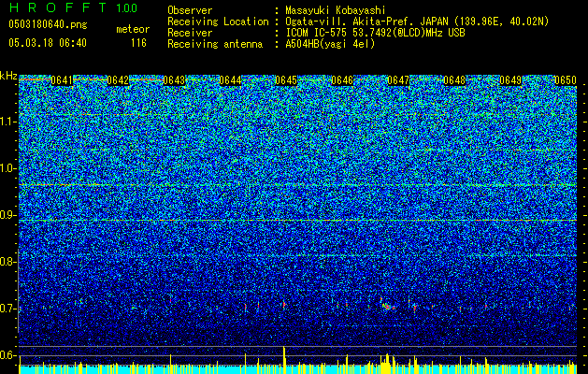Click the ICOM IC-575 receiver text
Screen dimensions: 588x374
375,33
